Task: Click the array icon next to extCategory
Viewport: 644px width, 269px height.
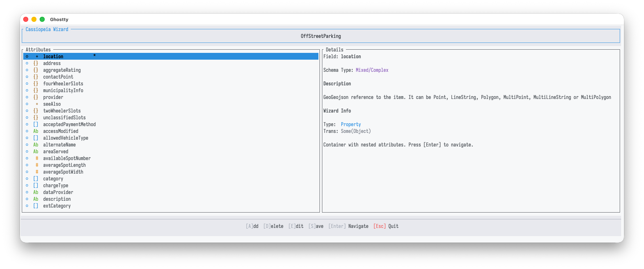Action: click(x=36, y=206)
